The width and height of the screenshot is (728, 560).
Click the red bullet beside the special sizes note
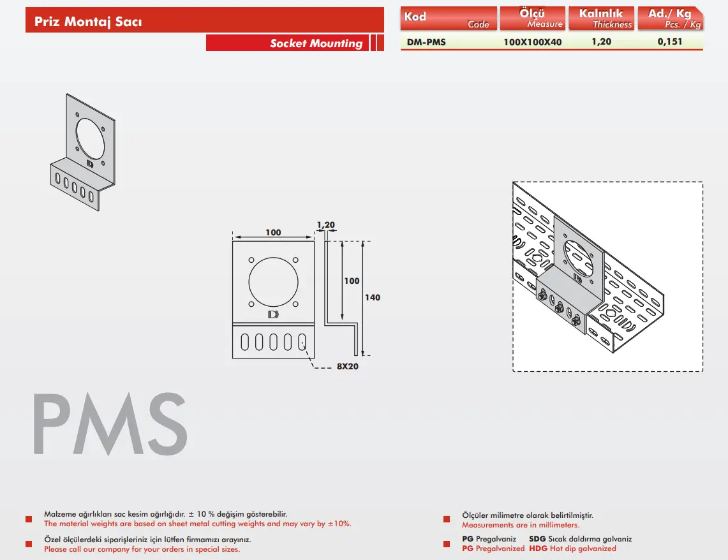pyautogui.click(x=29, y=544)
